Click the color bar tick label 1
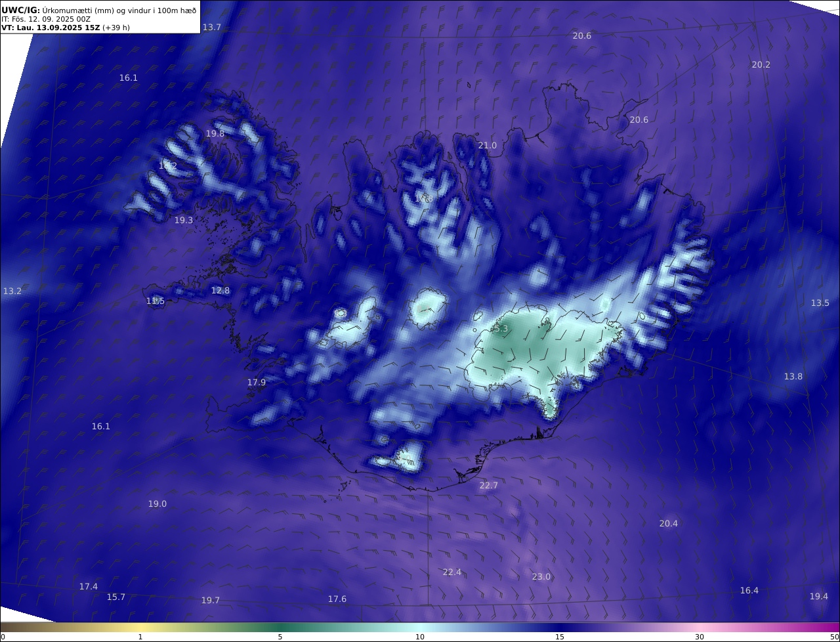The height and width of the screenshot is (642, 840). pyautogui.click(x=140, y=637)
